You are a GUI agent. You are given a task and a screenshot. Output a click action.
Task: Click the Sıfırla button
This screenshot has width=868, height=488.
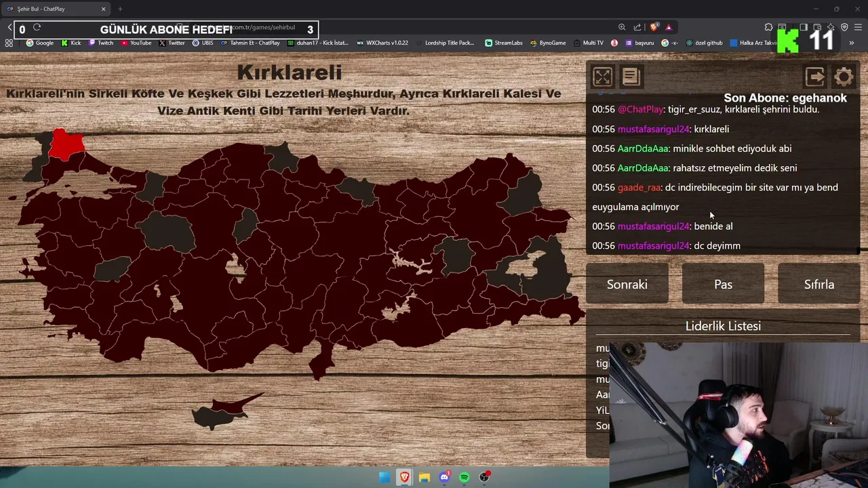[x=819, y=284]
